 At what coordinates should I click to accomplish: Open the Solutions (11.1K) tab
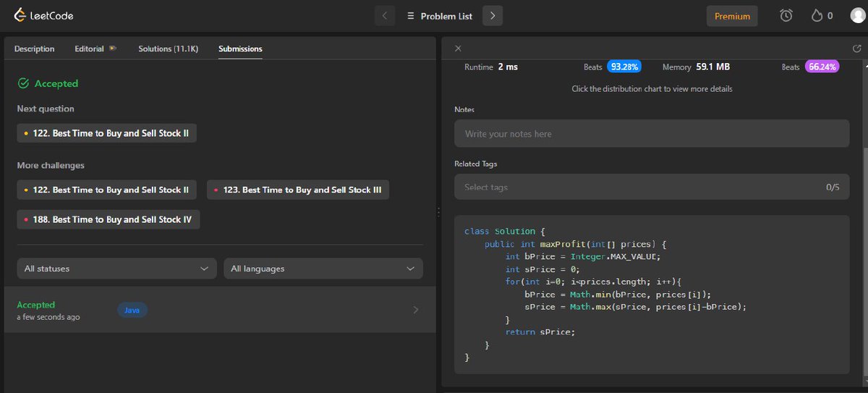click(x=169, y=48)
